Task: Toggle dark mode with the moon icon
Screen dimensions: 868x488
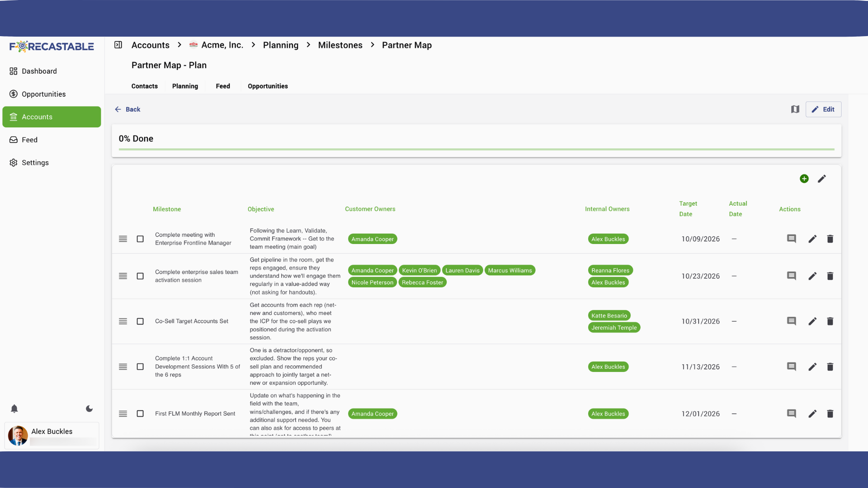Action: 90,409
